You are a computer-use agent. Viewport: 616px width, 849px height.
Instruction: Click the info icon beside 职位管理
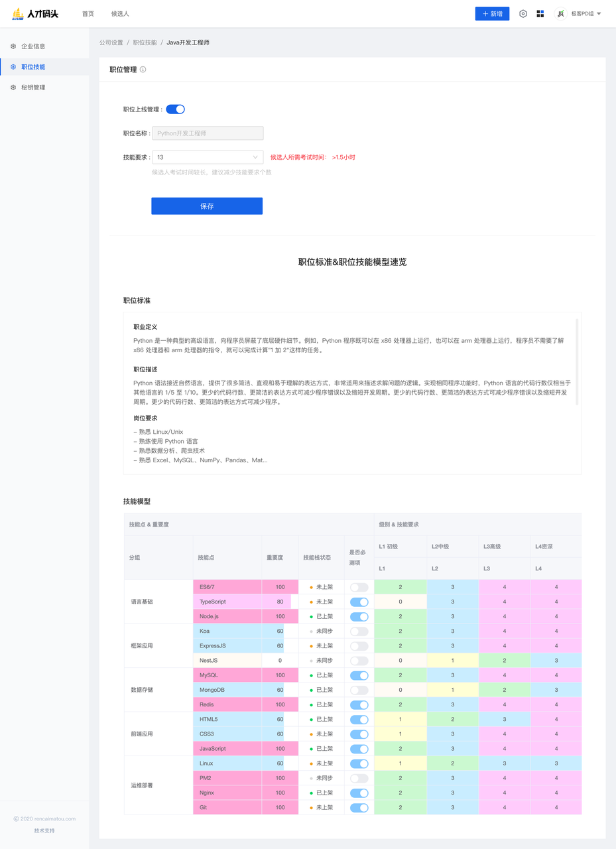[143, 70]
